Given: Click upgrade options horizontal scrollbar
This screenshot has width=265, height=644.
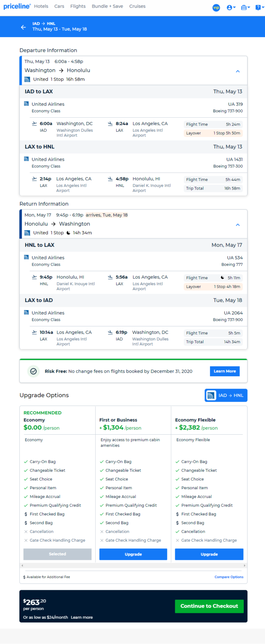Looking at the screenshot, I should pos(133,565).
